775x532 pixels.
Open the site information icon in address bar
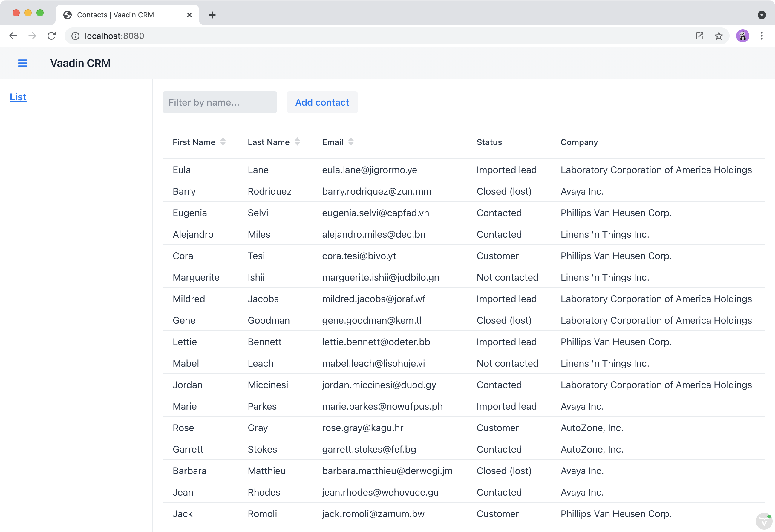[75, 36]
